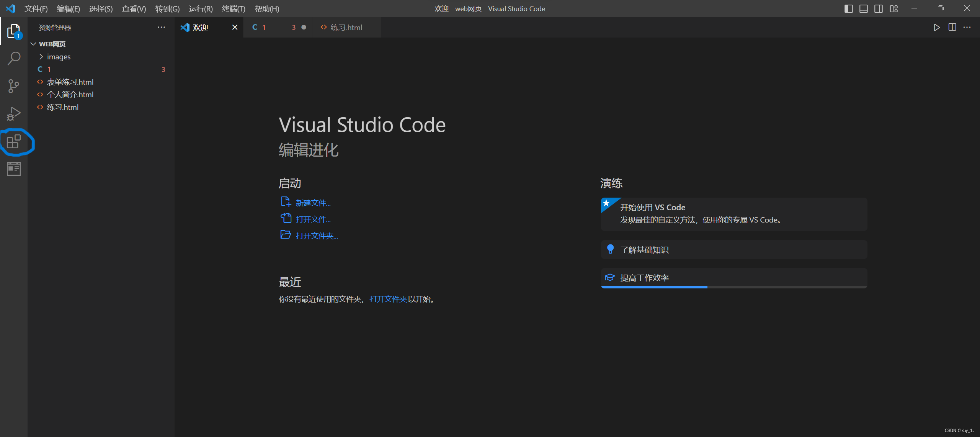
Task: Open the 了解基础知识 walkthrough
Action: pos(734,250)
